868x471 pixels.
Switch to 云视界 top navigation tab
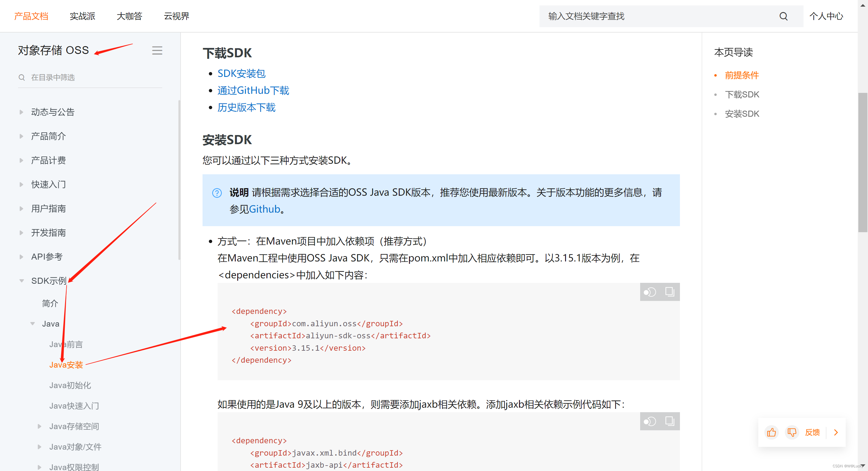click(x=176, y=16)
